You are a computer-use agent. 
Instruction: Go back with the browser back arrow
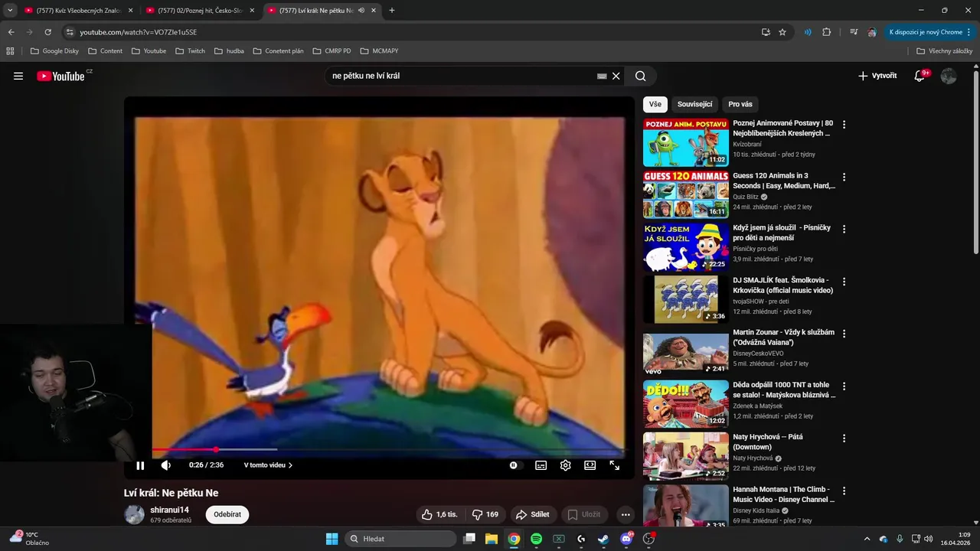point(11,32)
